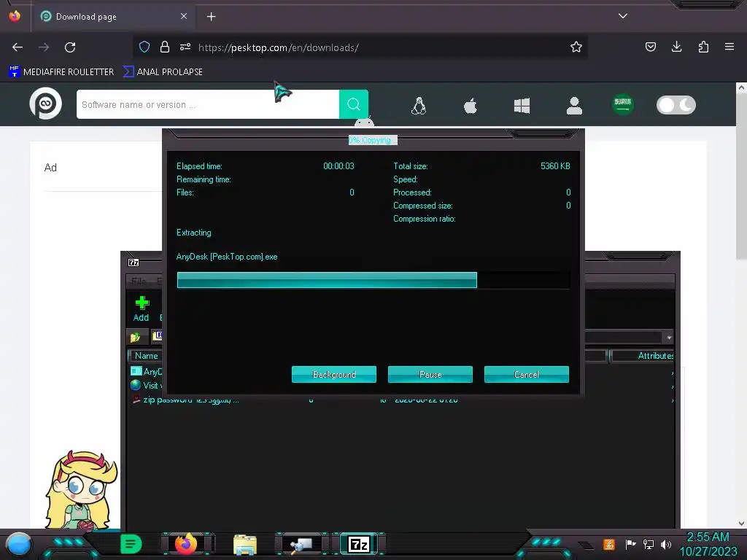Click the 7z logo in 7-Zip title bar
The height and width of the screenshot is (560, 747).
(x=133, y=262)
